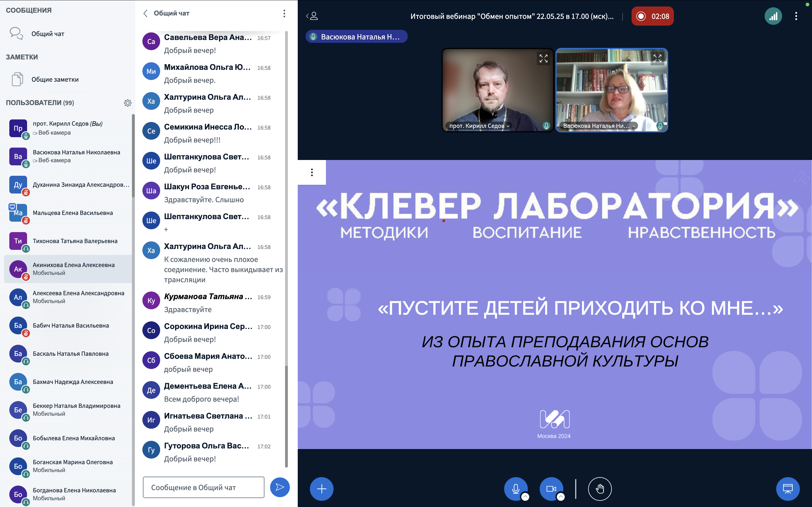Expand microphone audio device options arrow
Viewport: 812px width, 507px height.
[526, 497]
